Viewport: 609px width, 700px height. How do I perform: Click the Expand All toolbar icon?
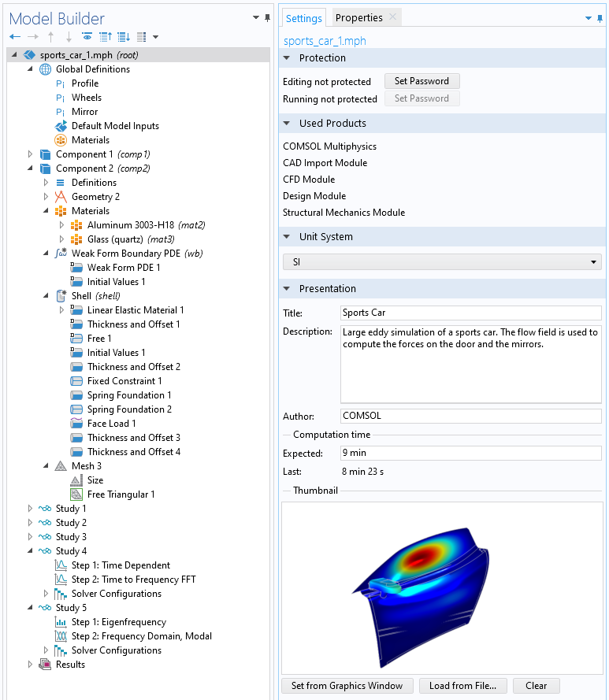pyautogui.click(x=124, y=37)
